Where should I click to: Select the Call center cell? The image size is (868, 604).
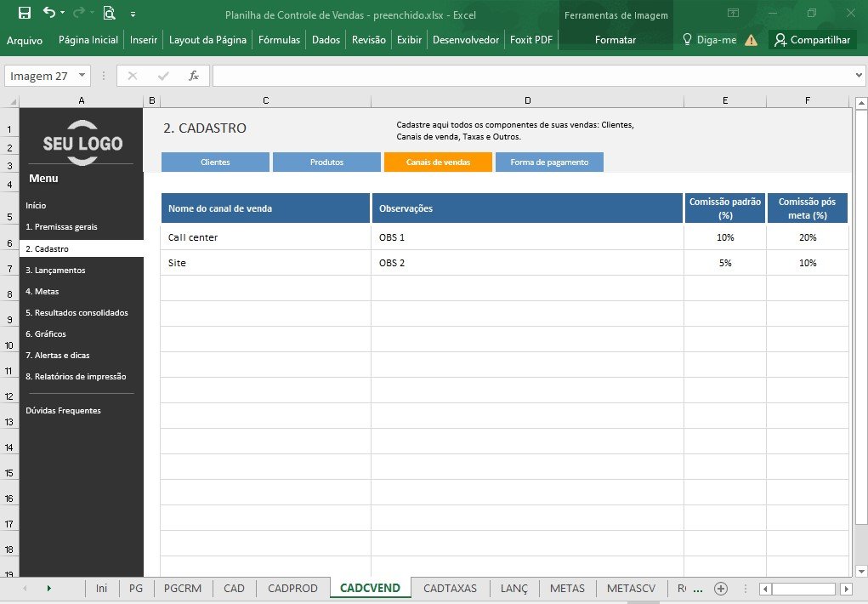pos(266,237)
